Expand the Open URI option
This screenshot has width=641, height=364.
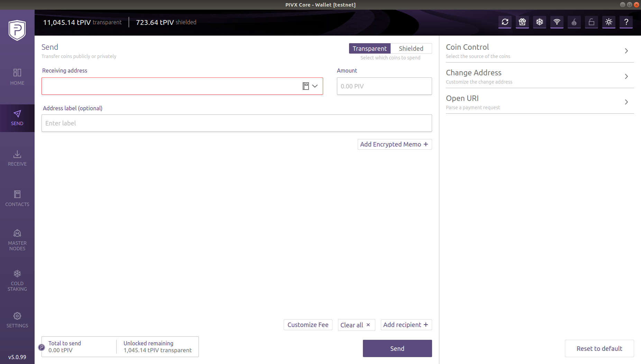540,102
